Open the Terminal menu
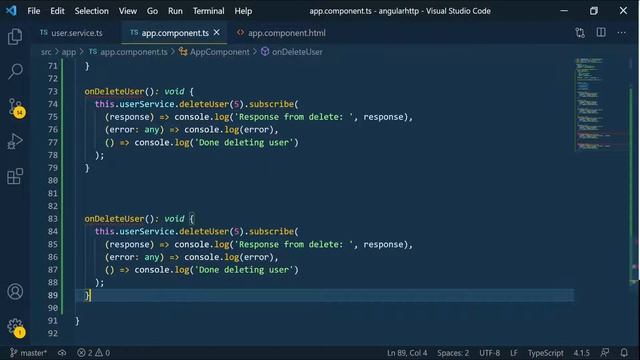The width and height of the screenshot is (640, 360). (x=209, y=11)
